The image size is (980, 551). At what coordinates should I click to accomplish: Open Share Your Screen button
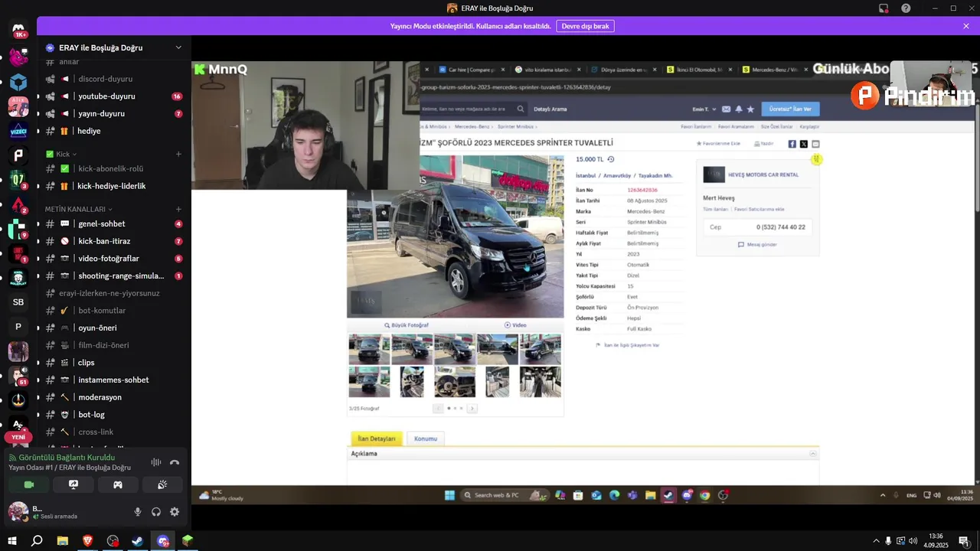tap(73, 484)
